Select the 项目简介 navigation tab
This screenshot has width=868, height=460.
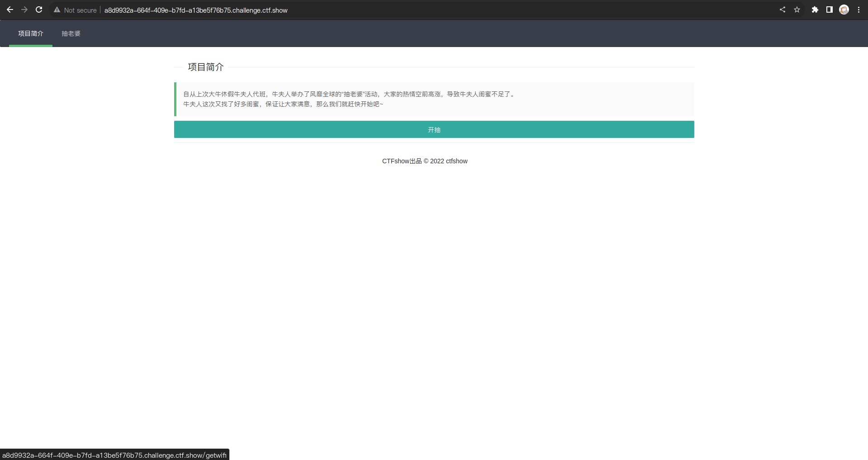coord(31,33)
